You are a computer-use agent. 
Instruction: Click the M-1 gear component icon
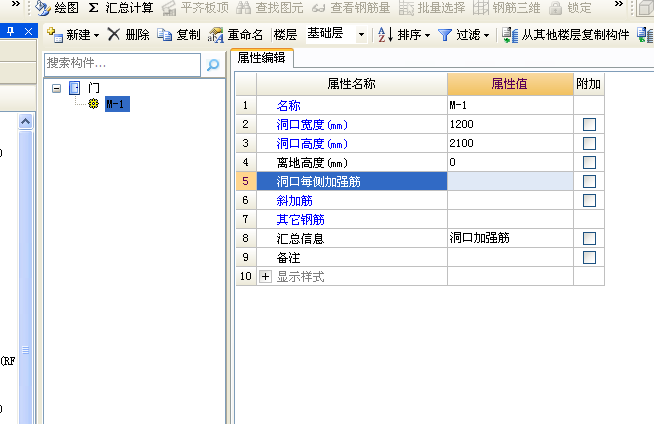(x=93, y=103)
